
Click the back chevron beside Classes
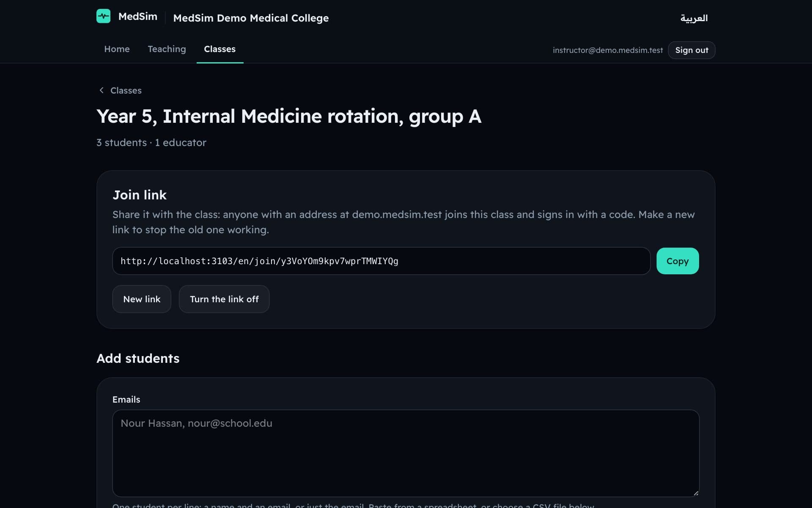(101, 90)
